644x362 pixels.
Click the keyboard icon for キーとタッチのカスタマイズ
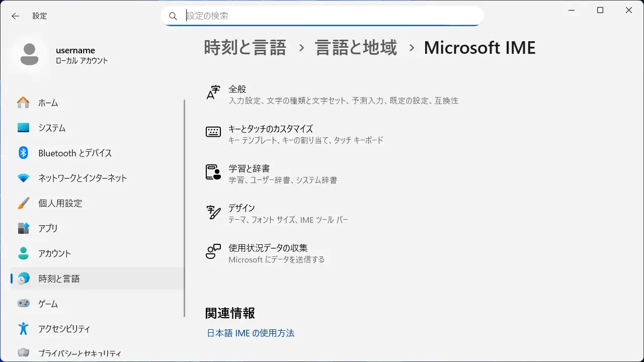tap(213, 132)
